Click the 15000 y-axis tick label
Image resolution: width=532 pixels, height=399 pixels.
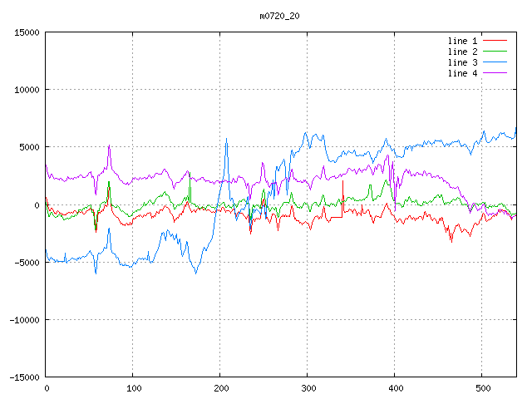pyautogui.click(x=25, y=32)
